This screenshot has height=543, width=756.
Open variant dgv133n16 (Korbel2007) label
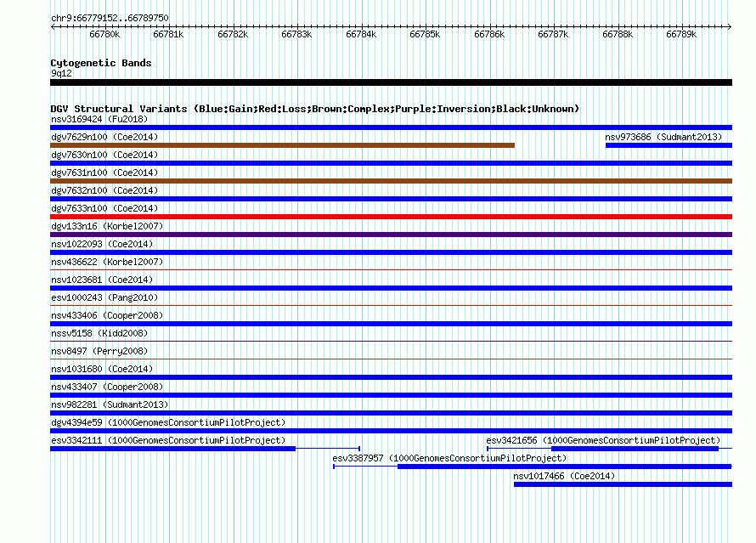pos(107,226)
